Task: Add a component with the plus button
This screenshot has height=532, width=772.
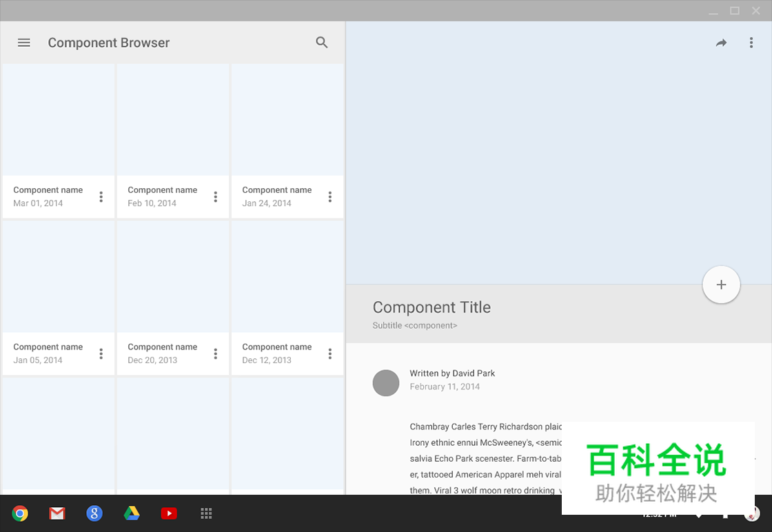Action: coord(721,284)
